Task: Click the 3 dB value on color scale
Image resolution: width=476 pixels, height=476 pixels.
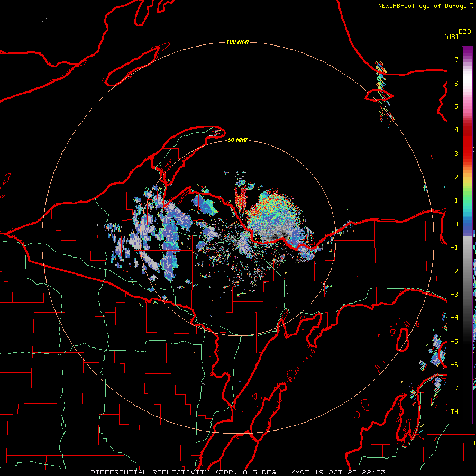Action: tap(456, 153)
